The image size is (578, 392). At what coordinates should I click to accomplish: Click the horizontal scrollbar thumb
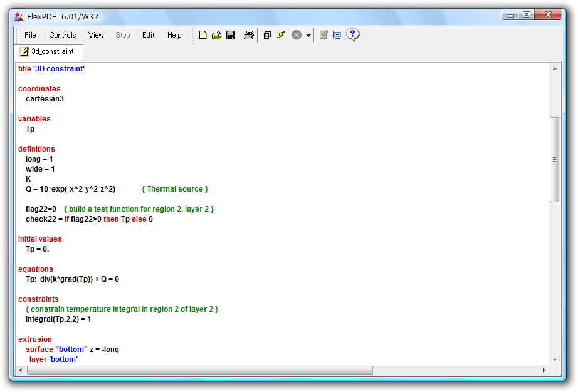200,370
